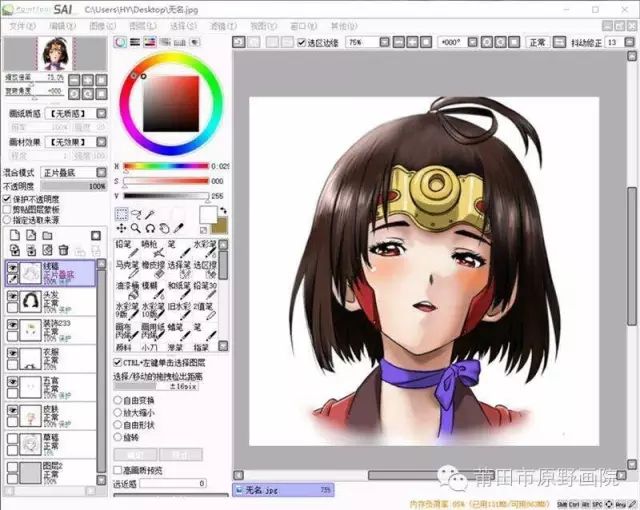This screenshot has width=640, height=510.
Task: Open the 选择 menu
Action: pos(183,26)
